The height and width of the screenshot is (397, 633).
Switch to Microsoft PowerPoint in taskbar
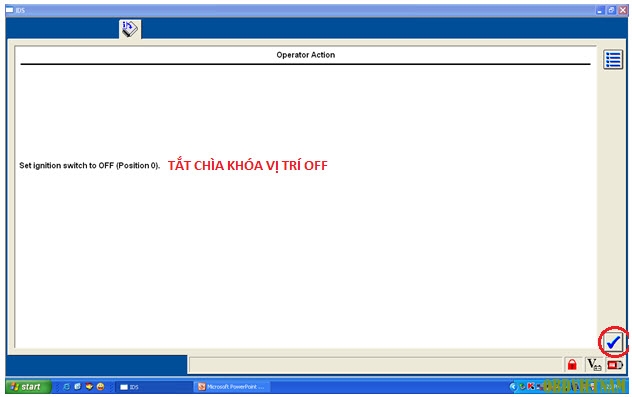(x=232, y=387)
